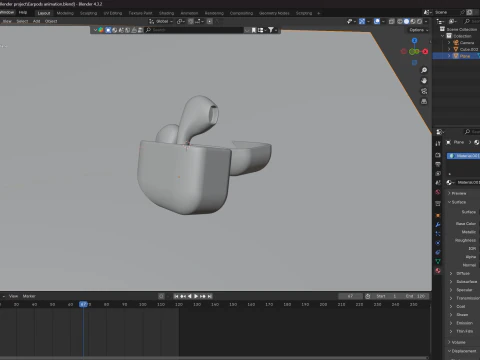480x360 pixels.
Task: Click the zoom magnifier gizmo in viewport
Action: click(424, 70)
